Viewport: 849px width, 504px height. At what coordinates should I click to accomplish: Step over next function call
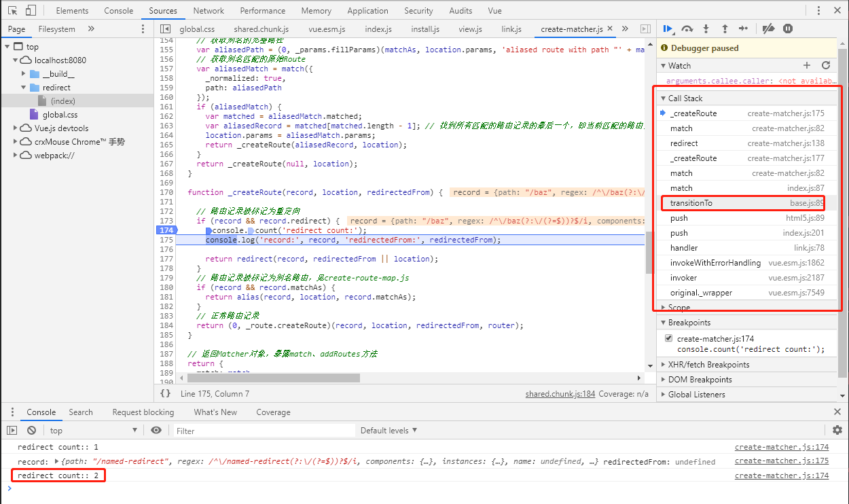[x=686, y=29]
